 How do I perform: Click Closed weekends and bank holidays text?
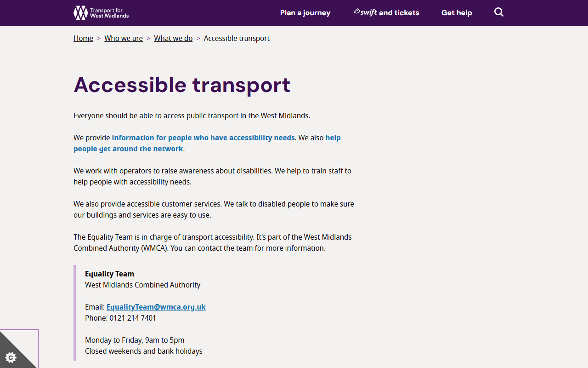pyautogui.click(x=144, y=351)
